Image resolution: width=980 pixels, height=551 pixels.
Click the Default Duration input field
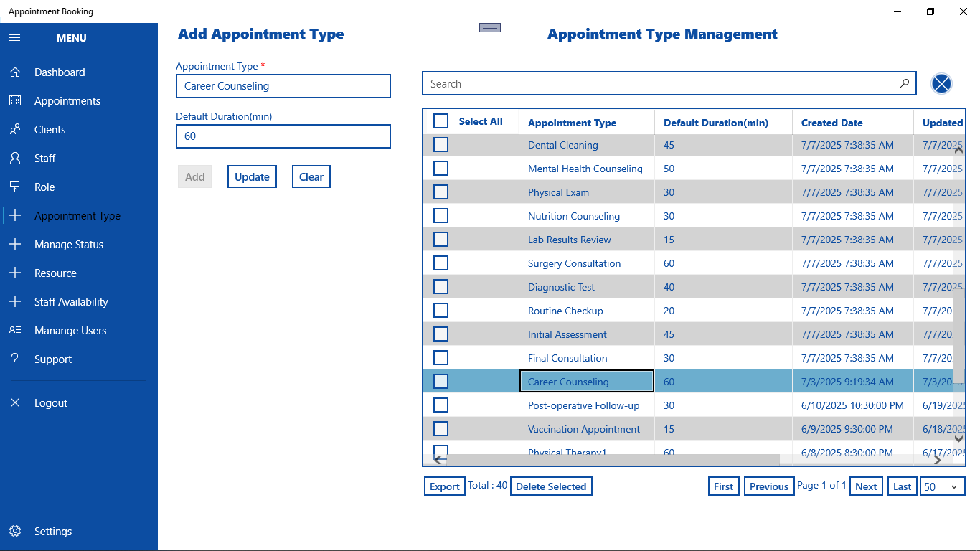pos(283,136)
